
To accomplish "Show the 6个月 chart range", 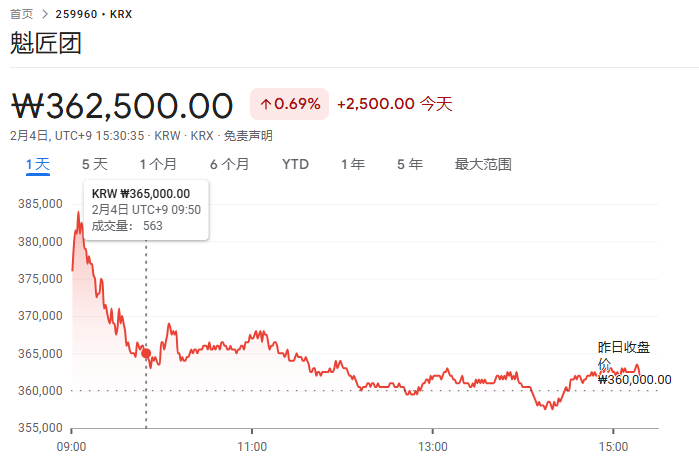I will click(x=230, y=164).
